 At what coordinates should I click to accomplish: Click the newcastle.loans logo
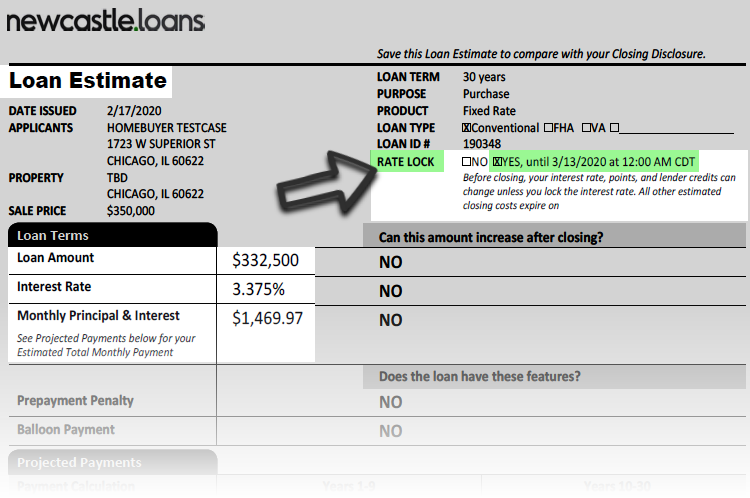(106, 21)
